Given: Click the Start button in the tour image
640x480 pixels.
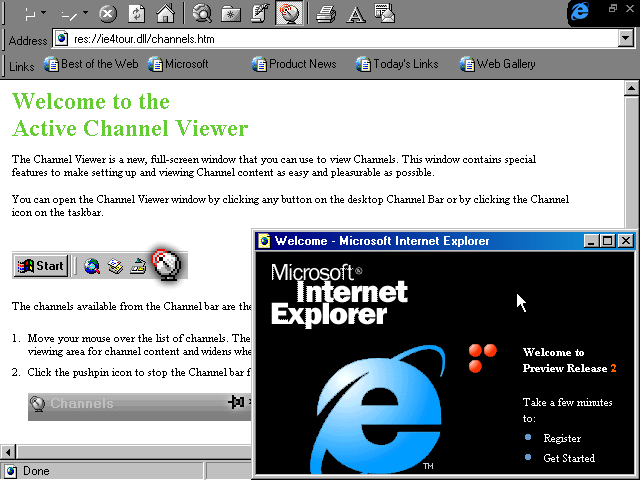Looking at the screenshot, I should point(41,266).
